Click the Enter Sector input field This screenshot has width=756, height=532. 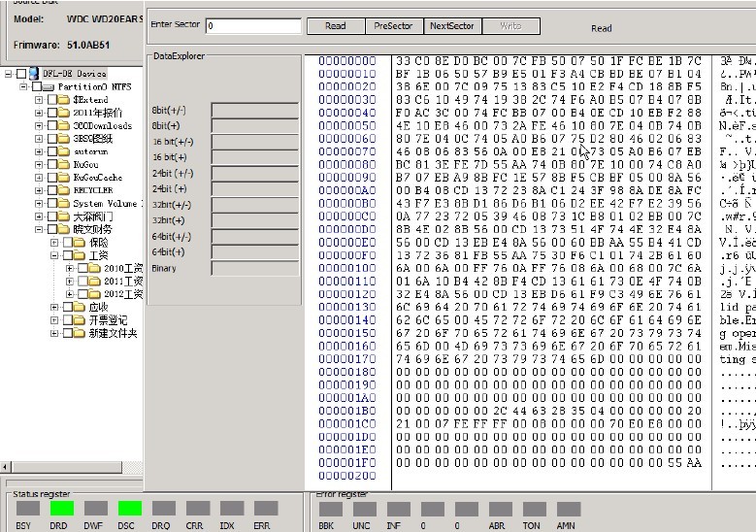coord(253,26)
